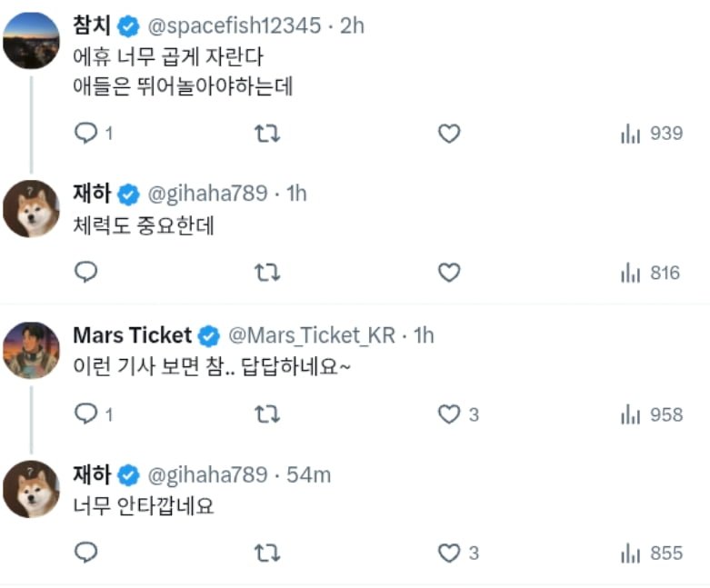Reply to 재하's '너무 안타깝네요' tweet
This screenshot has width=710, height=588.
(85, 553)
